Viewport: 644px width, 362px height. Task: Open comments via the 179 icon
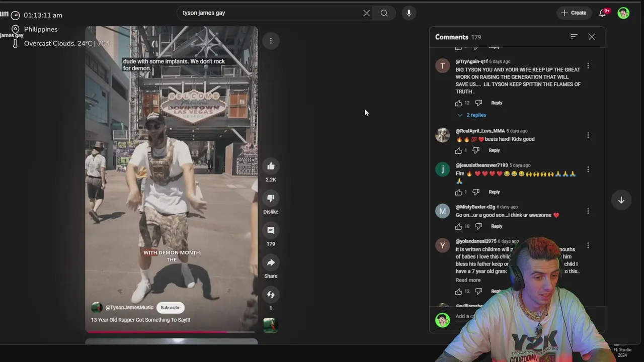(x=271, y=231)
